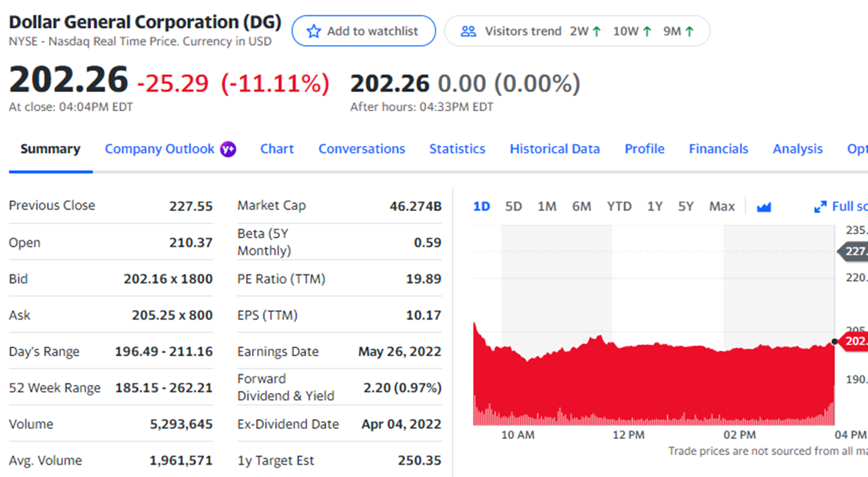Click the Previous Close value 227.55
Viewport: 868px width, 477px height.
(x=191, y=206)
